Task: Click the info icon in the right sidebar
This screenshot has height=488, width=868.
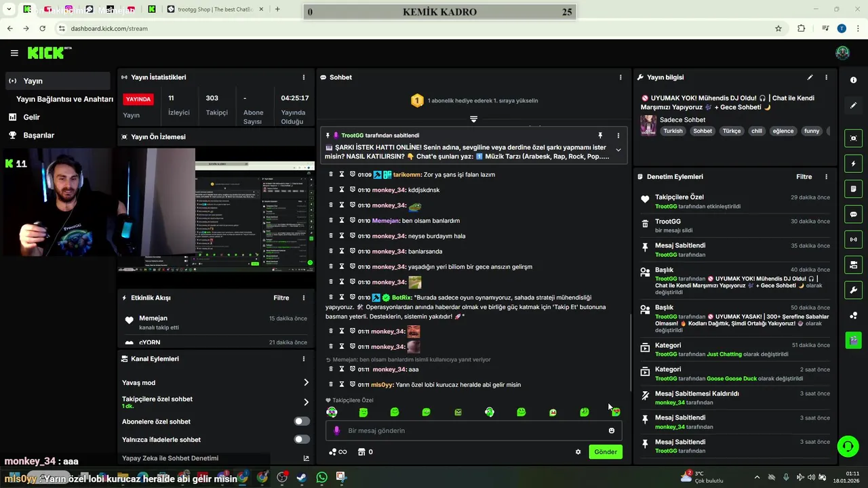Action: 853,80
